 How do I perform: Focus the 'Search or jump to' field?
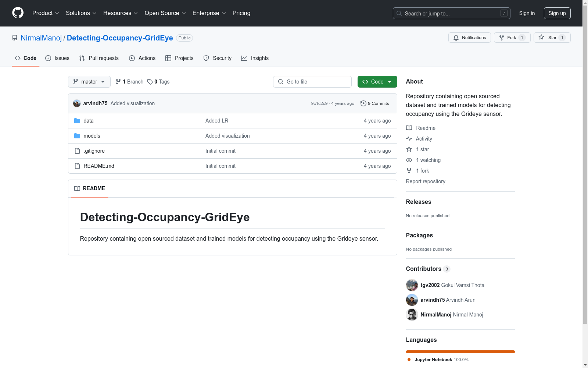pyautogui.click(x=452, y=13)
